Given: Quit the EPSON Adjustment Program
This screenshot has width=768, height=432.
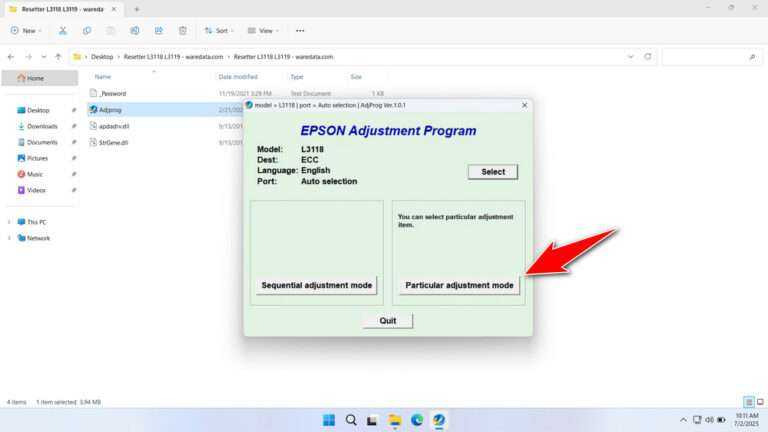Looking at the screenshot, I should (x=387, y=321).
